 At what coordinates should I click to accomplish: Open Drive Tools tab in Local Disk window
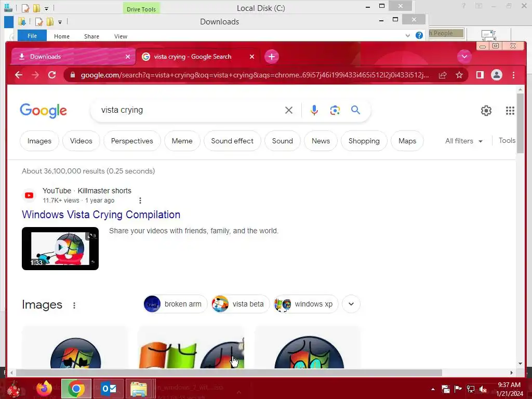point(141,9)
